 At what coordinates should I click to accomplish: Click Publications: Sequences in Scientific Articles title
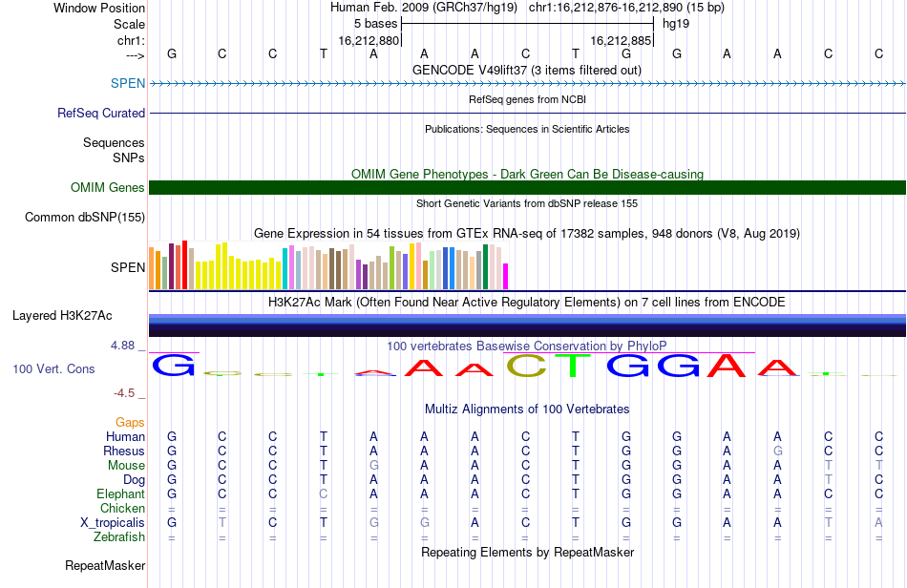tap(527, 129)
